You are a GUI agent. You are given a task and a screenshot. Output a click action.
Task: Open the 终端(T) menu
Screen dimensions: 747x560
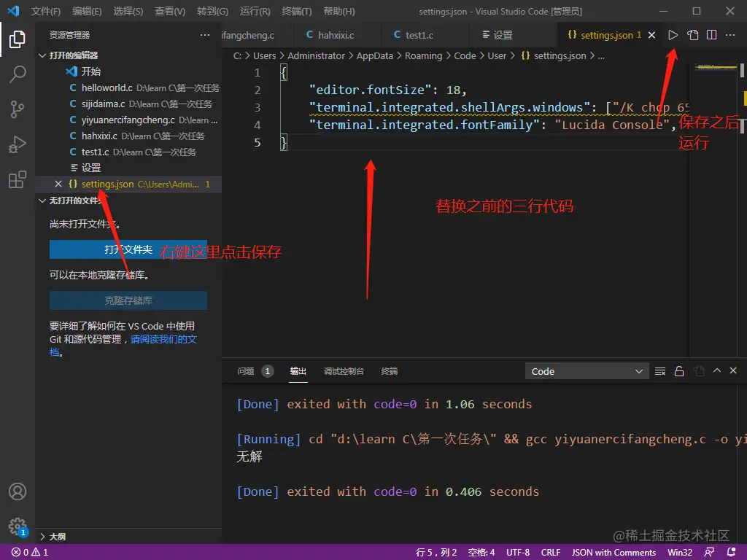(x=296, y=11)
